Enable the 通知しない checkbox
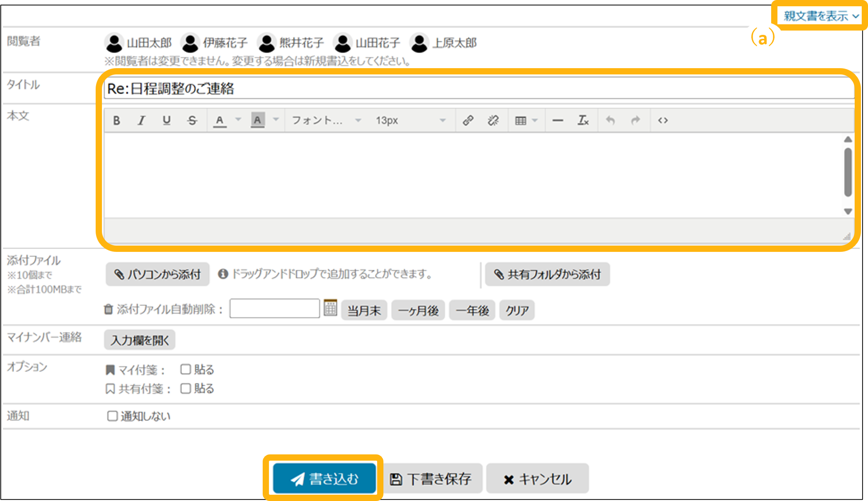 point(113,416)
